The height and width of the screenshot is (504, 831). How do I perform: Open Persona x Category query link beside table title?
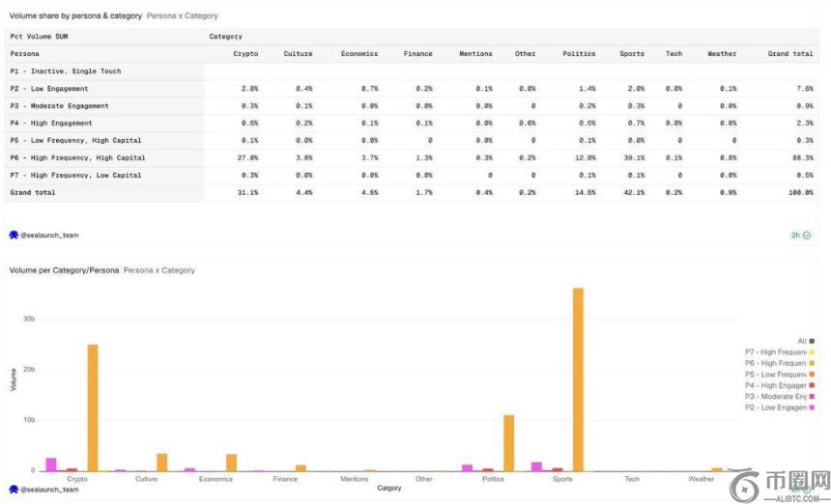click(183, 16)
